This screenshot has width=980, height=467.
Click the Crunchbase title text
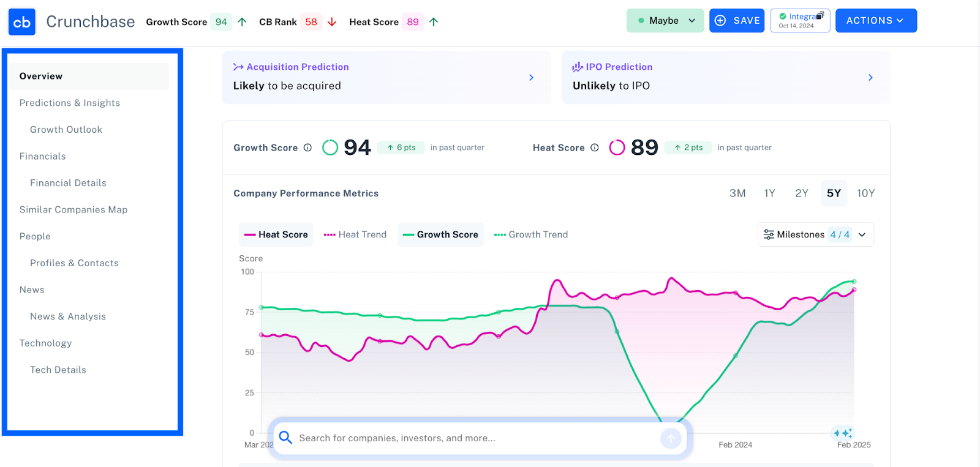[91, 22]
